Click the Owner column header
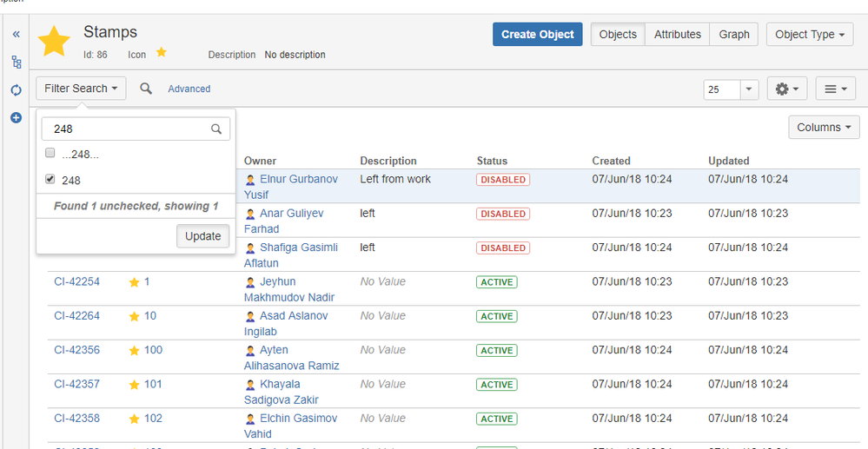Screen dimensions: 868x449 [x=260, y=162]
